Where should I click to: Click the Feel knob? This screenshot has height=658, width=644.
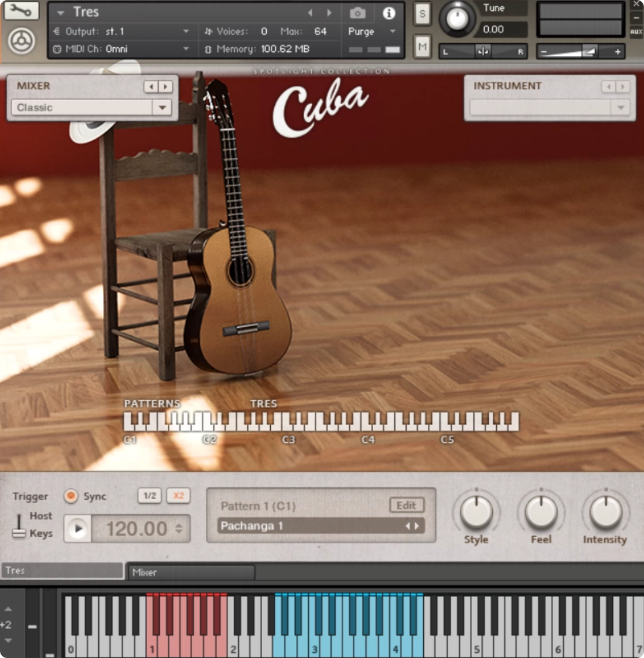(x=541, y=511)
